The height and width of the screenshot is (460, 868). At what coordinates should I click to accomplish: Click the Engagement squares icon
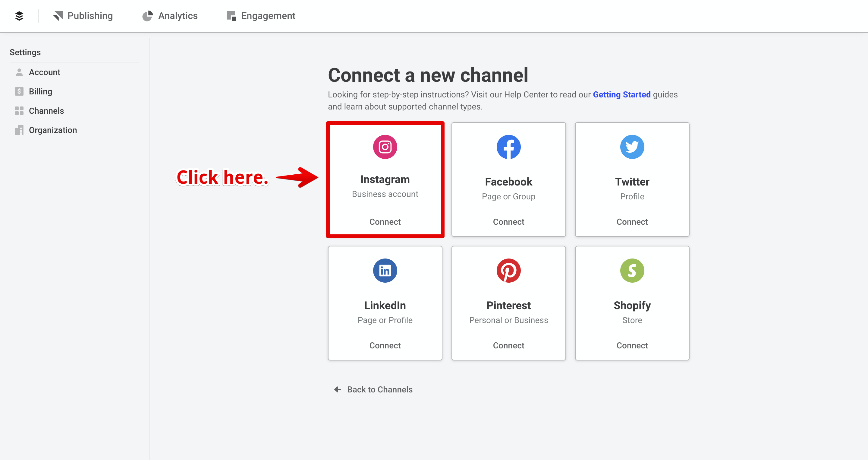231,16
